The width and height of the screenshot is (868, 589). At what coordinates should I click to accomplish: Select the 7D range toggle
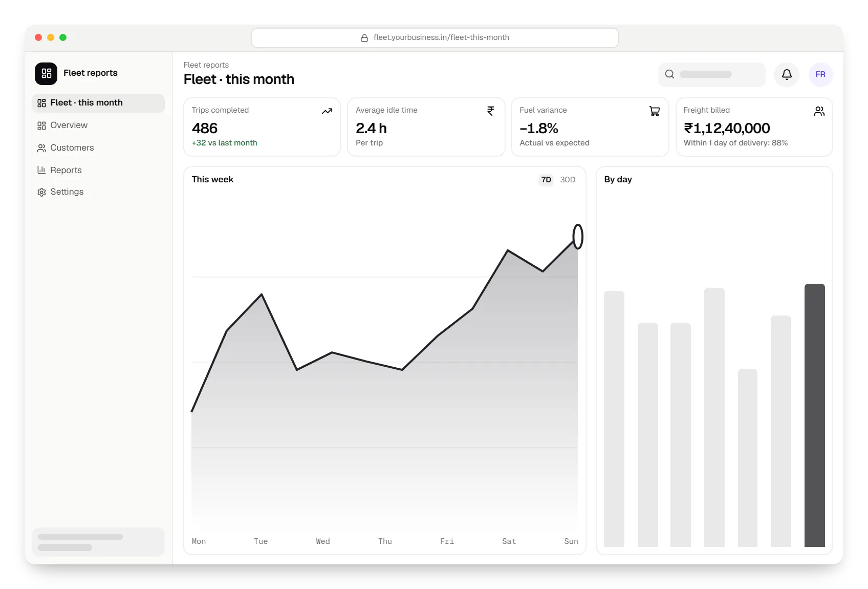click(x=546, y=180)
